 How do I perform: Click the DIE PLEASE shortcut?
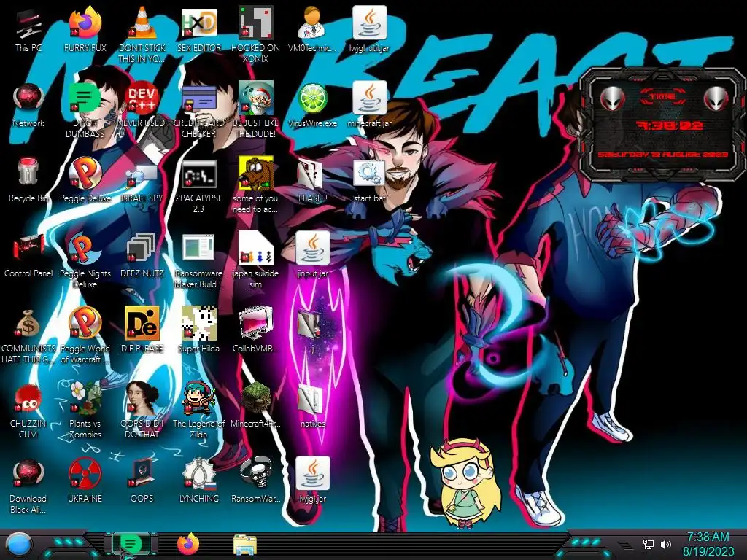click(x=142, y=331)
